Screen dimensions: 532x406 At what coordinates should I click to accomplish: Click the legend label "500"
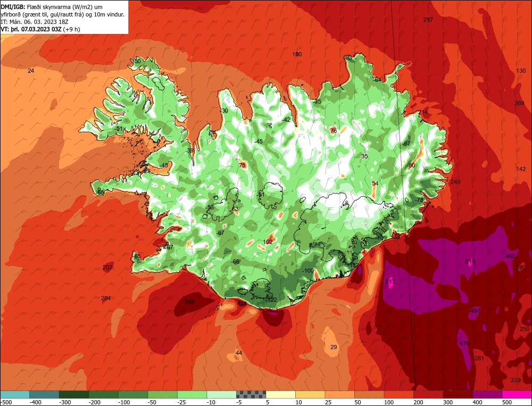click(507, 402)
